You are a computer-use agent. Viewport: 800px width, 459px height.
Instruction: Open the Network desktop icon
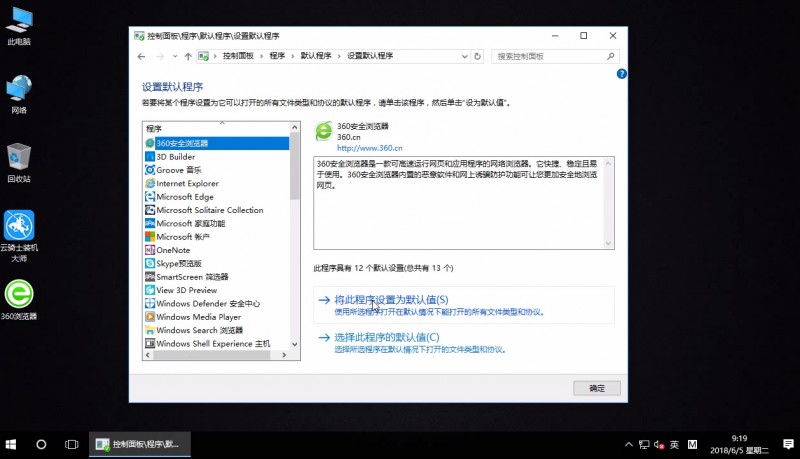pyautogui.click(x=19, y=94)
